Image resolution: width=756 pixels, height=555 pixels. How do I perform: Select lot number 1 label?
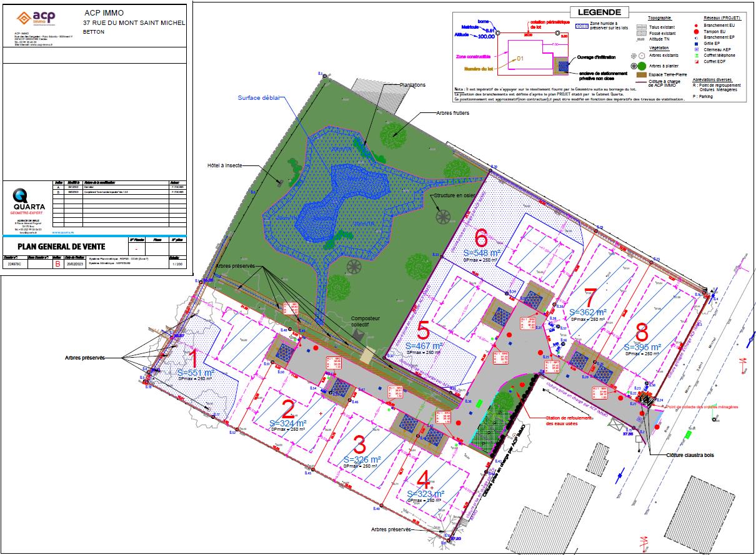click(193, 359)
